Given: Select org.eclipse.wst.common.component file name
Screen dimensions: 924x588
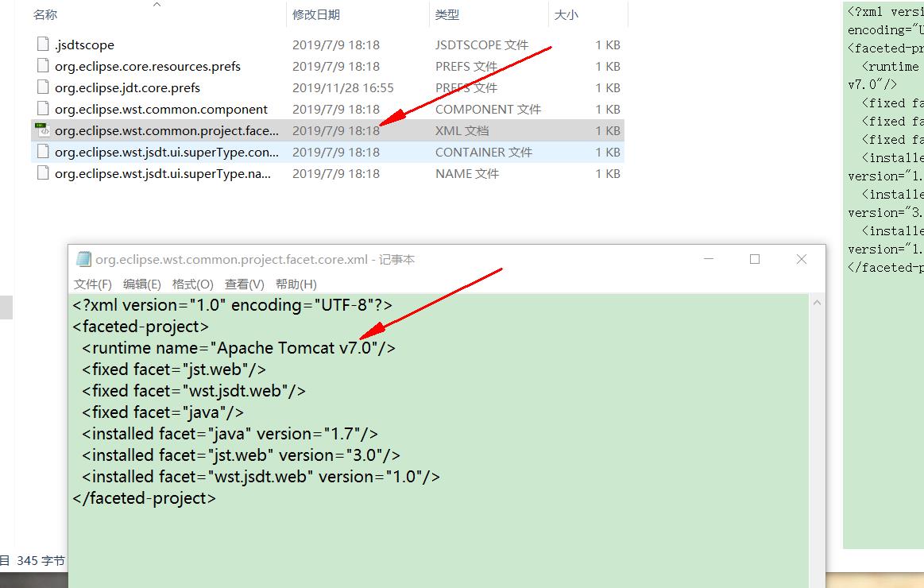Looking at the screenshot, I should click(x=161, y=109).
